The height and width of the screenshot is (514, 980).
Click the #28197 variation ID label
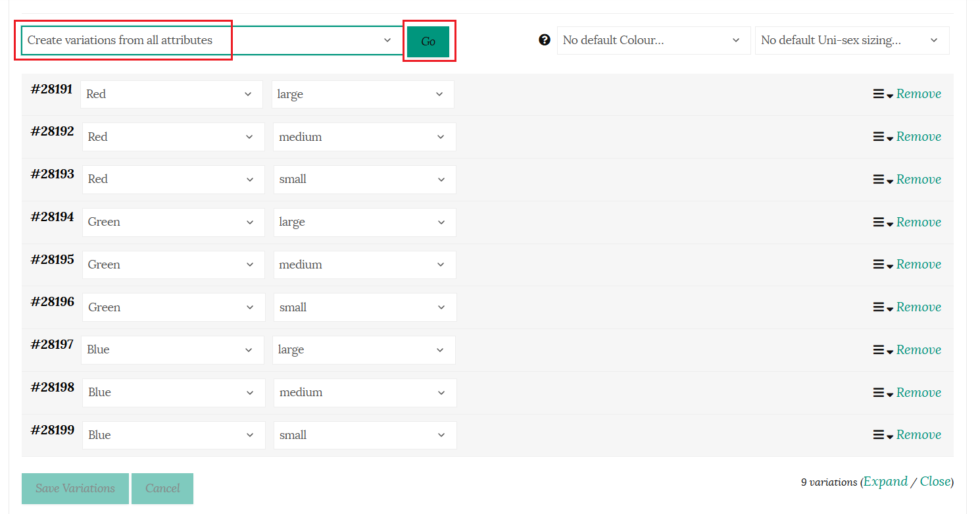(52, 344)
